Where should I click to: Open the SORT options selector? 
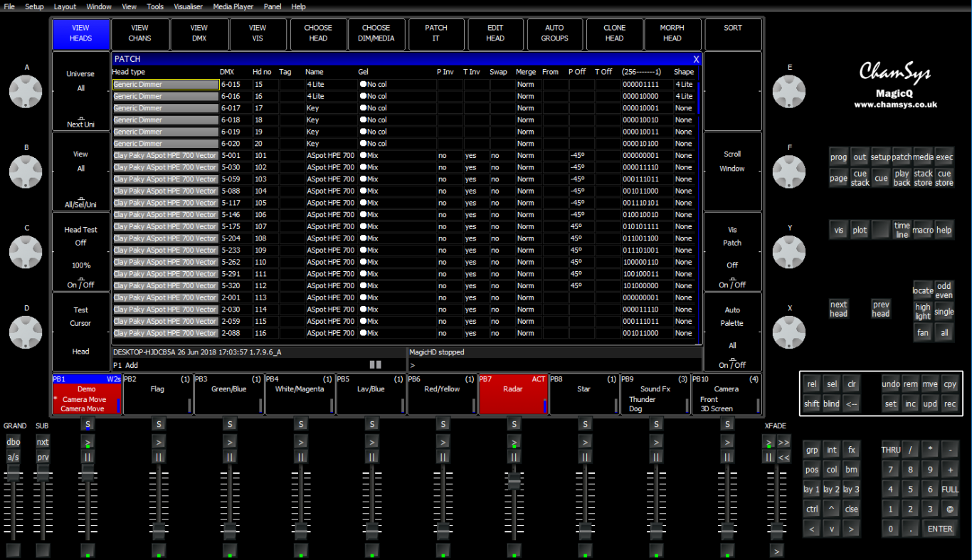(x=733, y=33)
